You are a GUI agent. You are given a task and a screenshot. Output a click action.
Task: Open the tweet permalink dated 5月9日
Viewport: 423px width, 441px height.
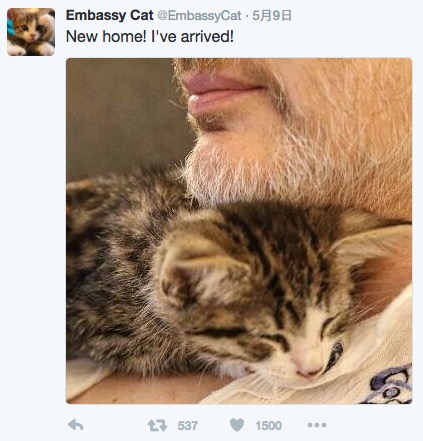point(272,16)
